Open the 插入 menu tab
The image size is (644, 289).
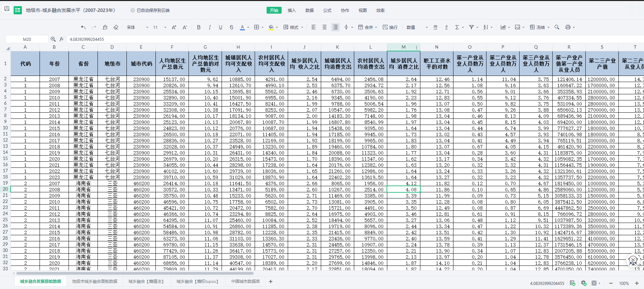click(291, 11)
